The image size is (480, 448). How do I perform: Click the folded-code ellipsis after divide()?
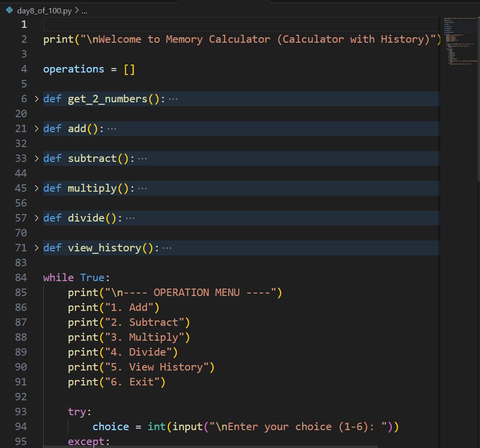(x=130, y=219)
